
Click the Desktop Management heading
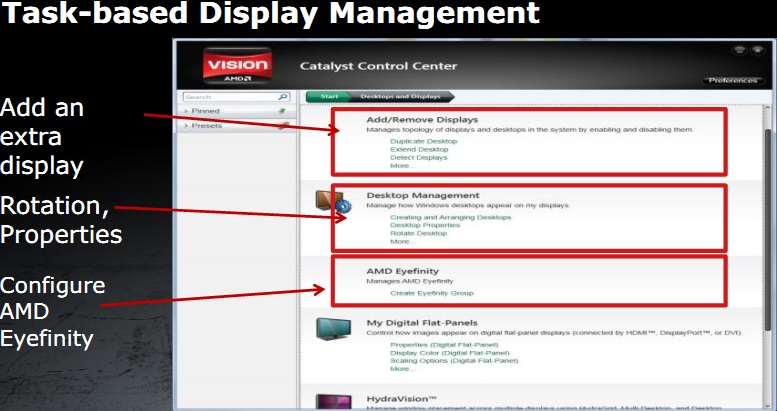click(423, 195)
